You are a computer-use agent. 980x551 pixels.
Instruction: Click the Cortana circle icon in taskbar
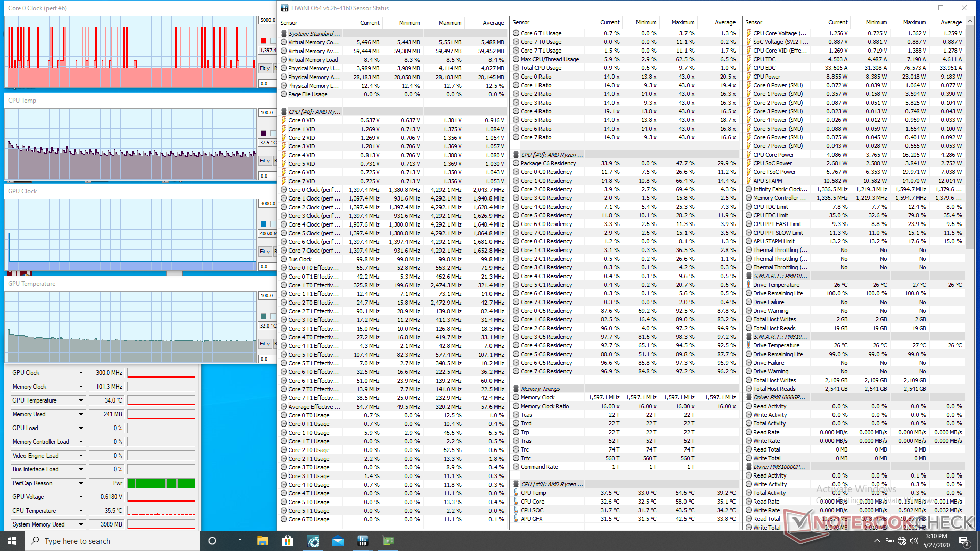pyautogui.click(x=212, y=541)
